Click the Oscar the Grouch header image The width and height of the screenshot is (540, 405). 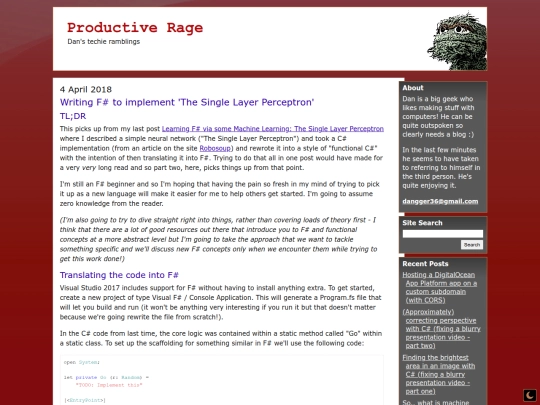pyautogui.click(x=457, y=41)
